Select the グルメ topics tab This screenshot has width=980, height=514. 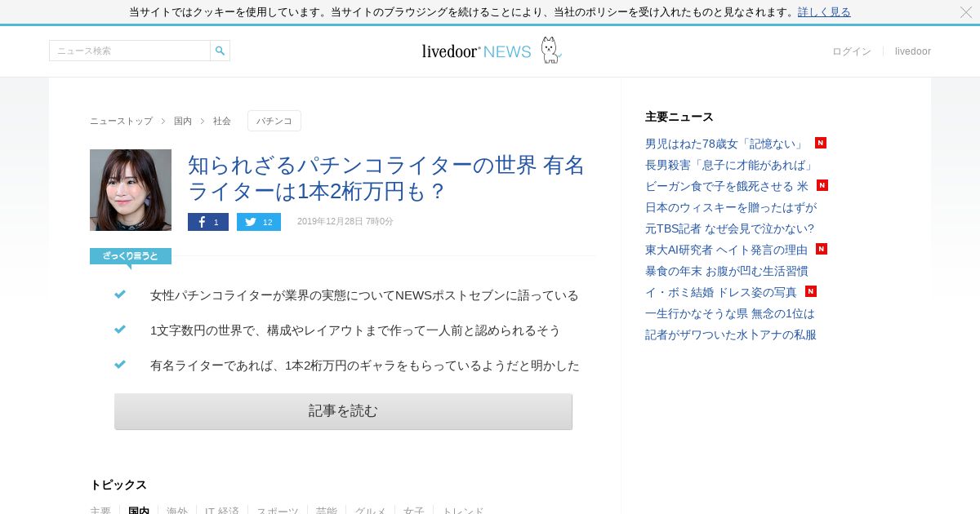coord(370,510)
